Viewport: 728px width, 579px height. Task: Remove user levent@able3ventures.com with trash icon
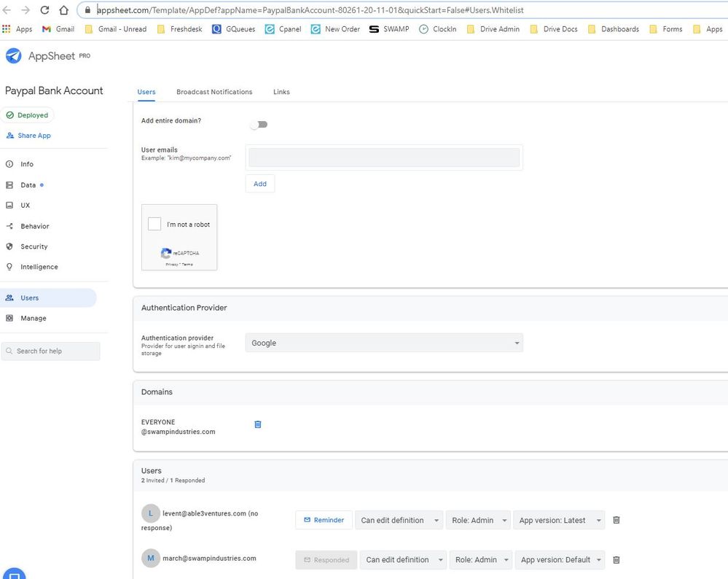coord(617,520)
